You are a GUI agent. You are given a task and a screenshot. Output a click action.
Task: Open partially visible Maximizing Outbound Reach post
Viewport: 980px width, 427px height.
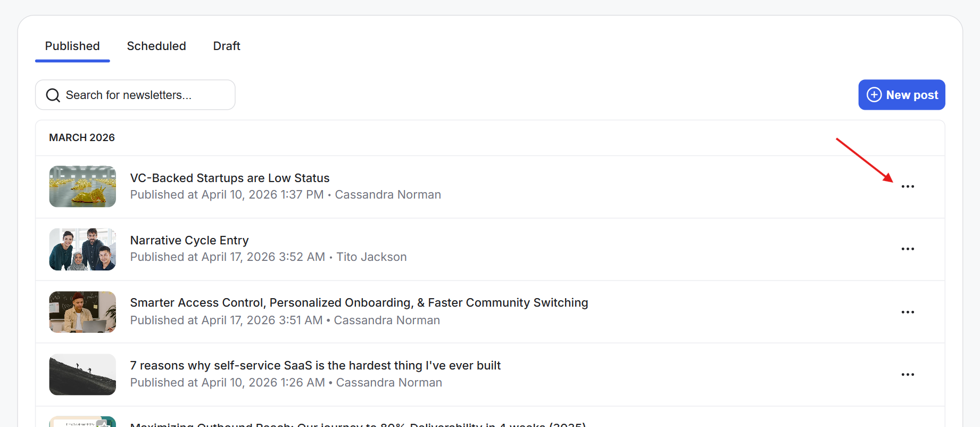(x=358, y=424)
